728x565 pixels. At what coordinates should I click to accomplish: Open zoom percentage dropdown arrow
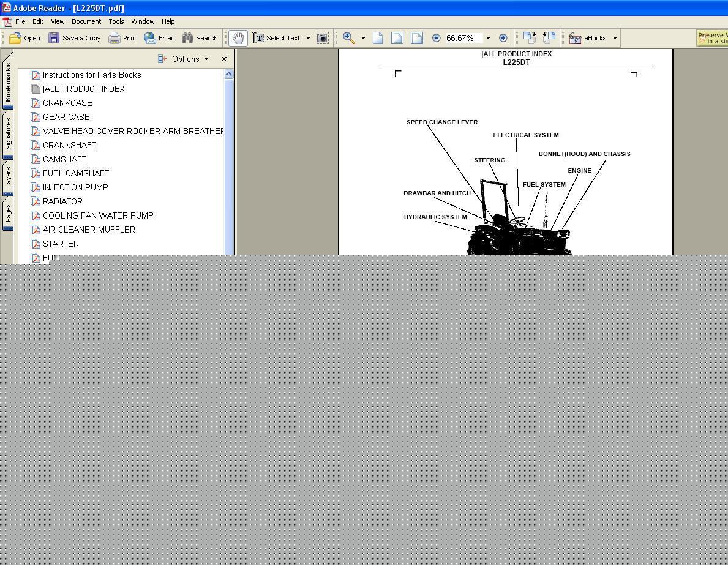(488, 38)
